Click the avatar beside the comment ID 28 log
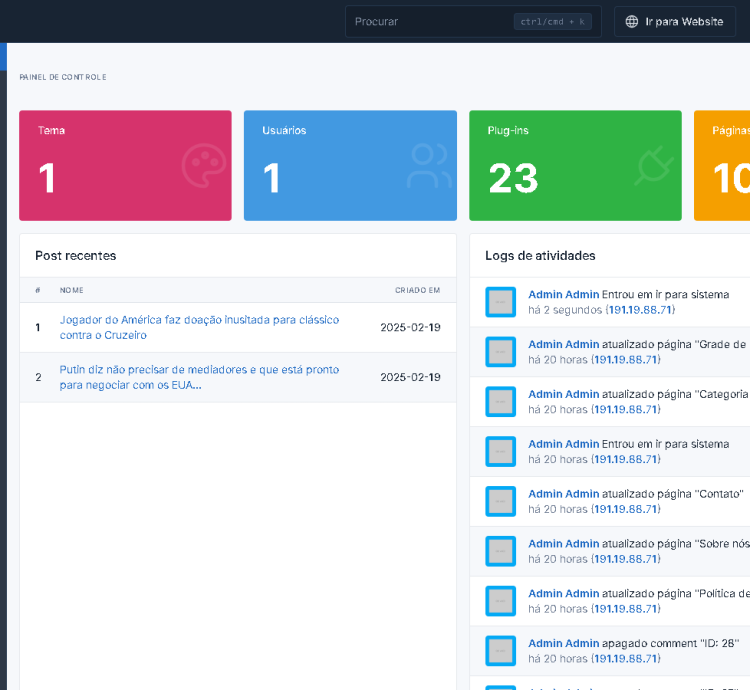This screenshot has width=750, height=690. pyautogui.click(x=500, y=651)
